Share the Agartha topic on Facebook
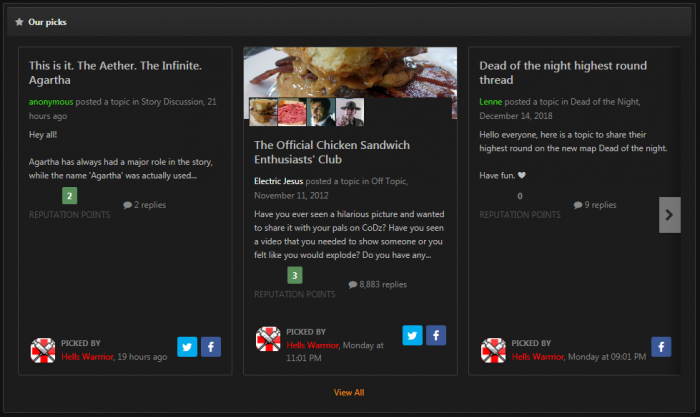The image size is (700, 417). tap(211, 347)
